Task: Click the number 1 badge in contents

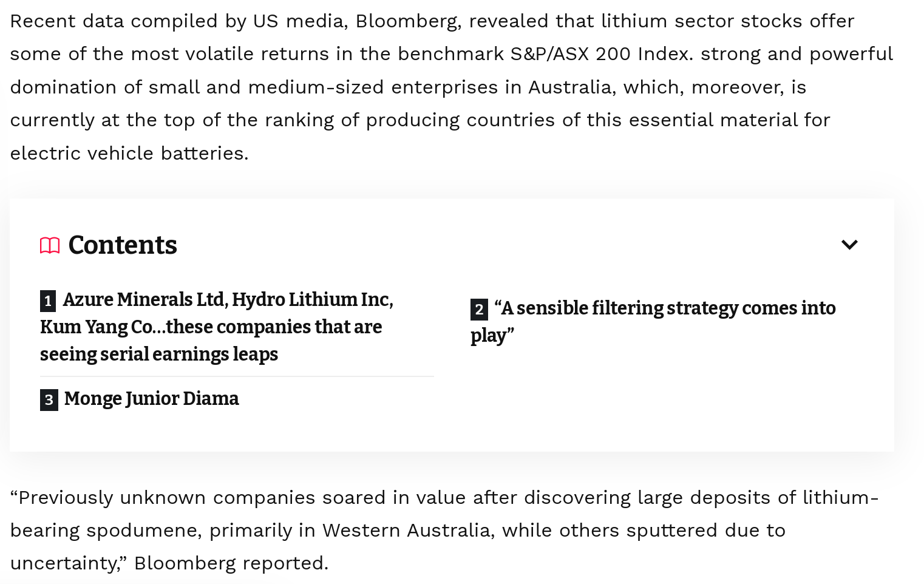Action: pyautogui.click(x=48, y=301)
